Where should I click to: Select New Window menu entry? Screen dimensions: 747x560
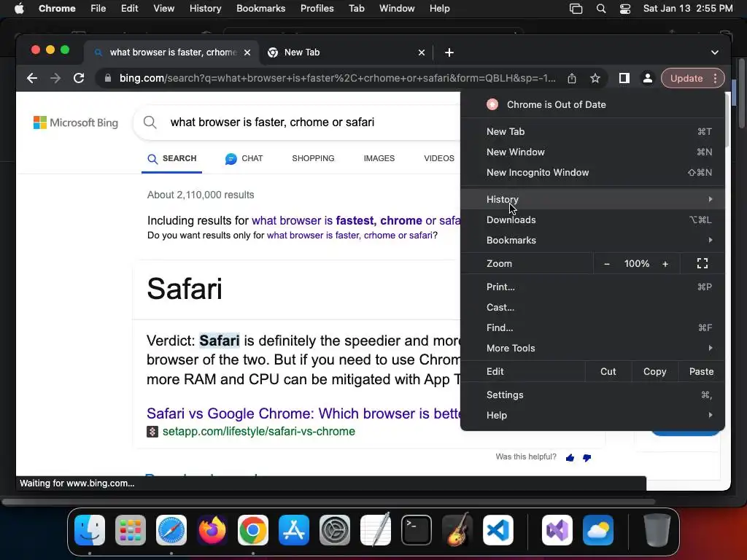click(x=592, y=152)
